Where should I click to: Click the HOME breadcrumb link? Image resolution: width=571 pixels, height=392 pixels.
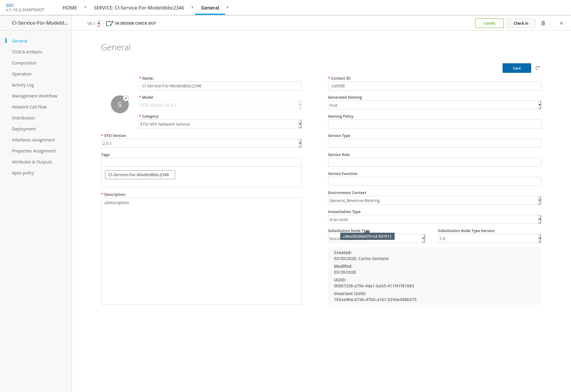click(x=70, y=8)
